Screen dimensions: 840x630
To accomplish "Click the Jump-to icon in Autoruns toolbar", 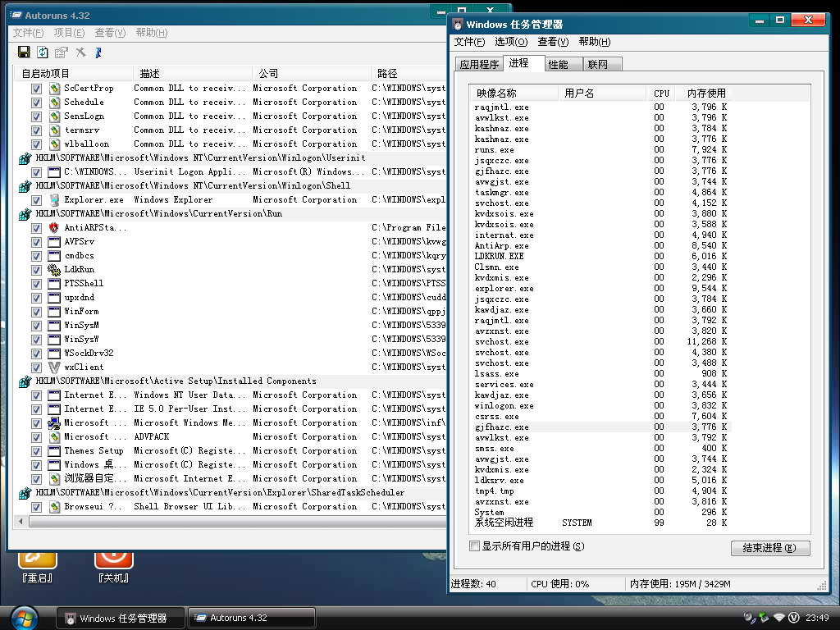I will tap(98, 52).
